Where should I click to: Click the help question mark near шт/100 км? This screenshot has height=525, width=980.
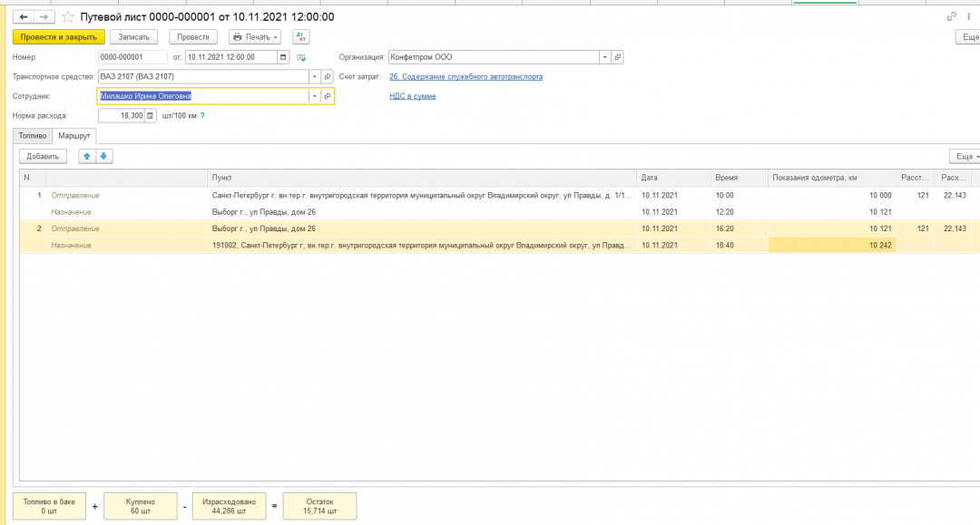pos(202,115)
